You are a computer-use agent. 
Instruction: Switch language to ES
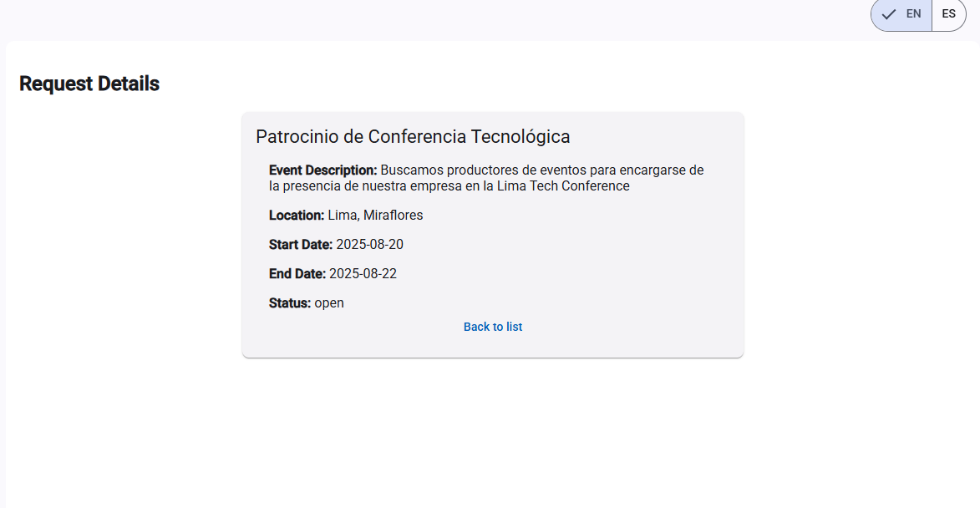pos(949,13)
